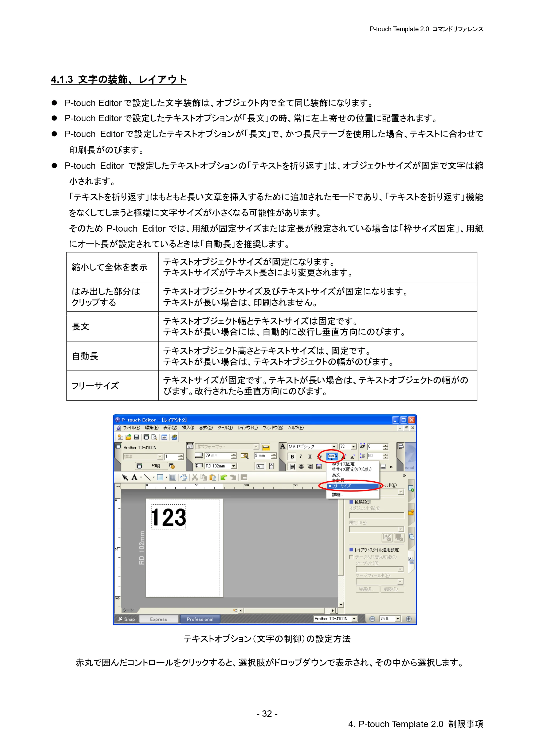Choose 長文 option
Screen dimensions: 534x756
[x=336, y=475]
